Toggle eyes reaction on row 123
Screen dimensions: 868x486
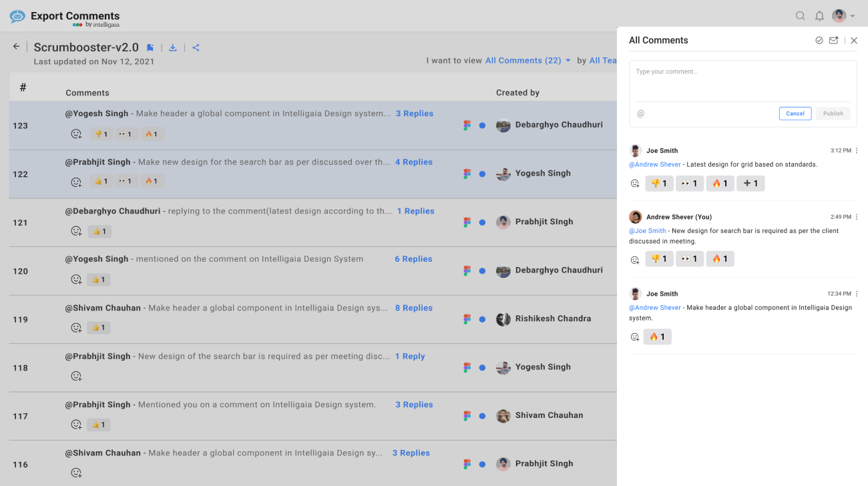126,134
